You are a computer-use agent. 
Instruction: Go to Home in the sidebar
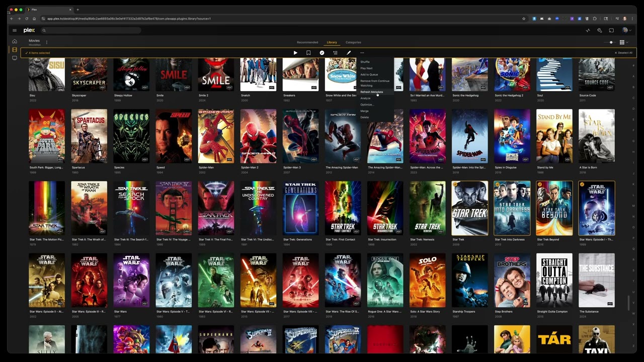15,41
